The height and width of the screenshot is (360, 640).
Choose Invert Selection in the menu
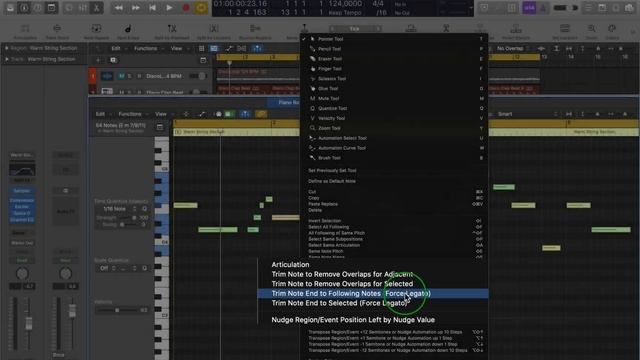pos(394,220)
